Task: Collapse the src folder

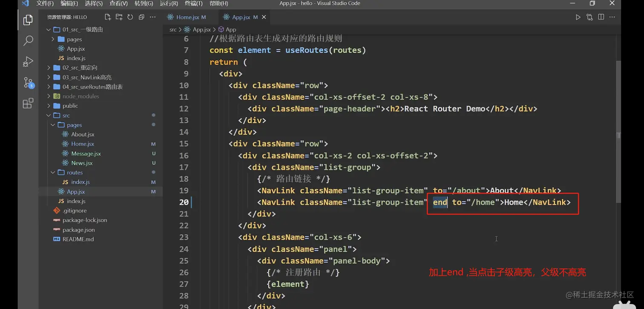Action: pos(48,116)
